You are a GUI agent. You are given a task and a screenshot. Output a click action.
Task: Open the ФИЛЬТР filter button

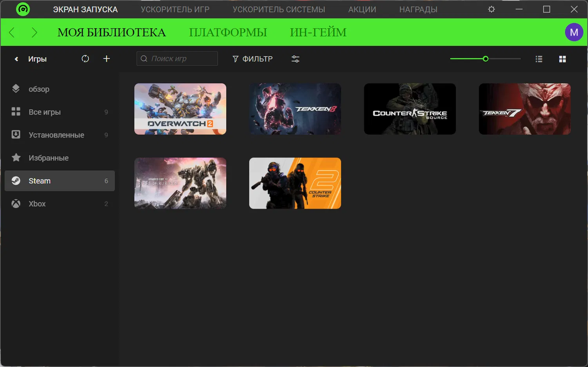coord(252,59)
